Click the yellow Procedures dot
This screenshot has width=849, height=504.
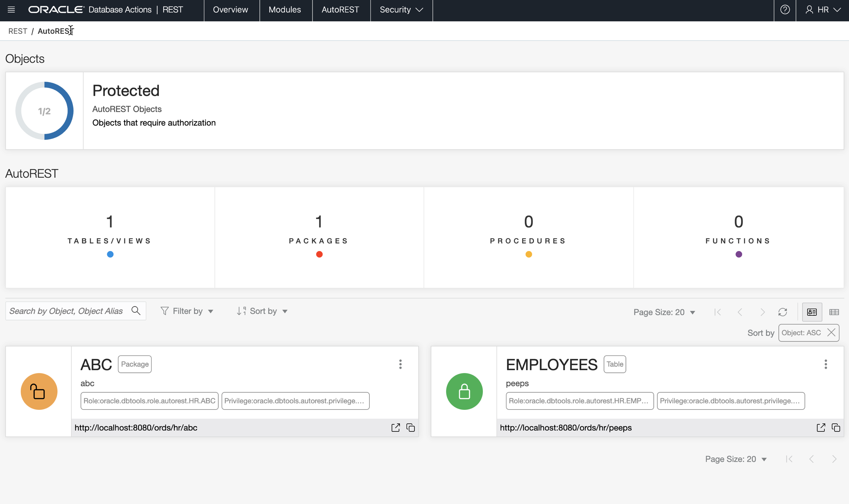(529, 254)
